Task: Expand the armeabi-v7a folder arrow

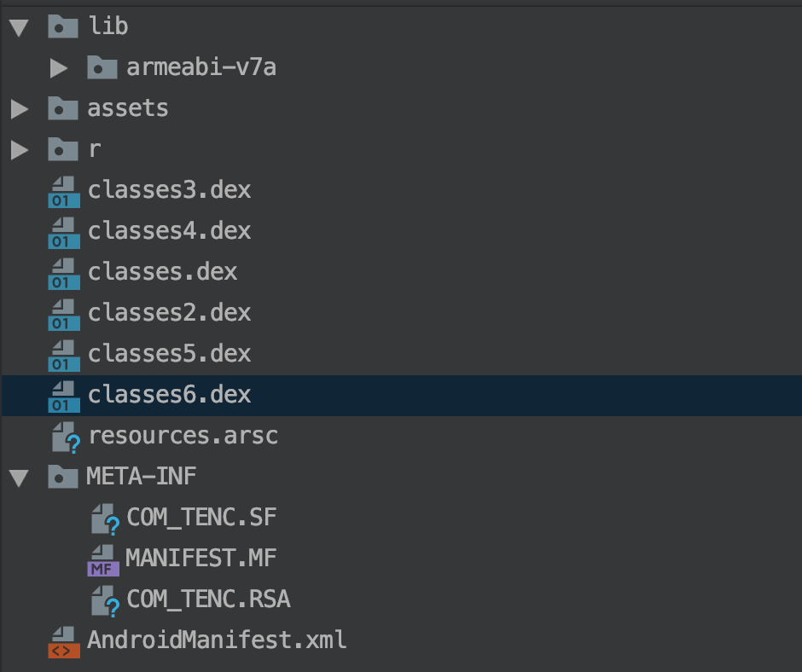Action: click(58, 67)
